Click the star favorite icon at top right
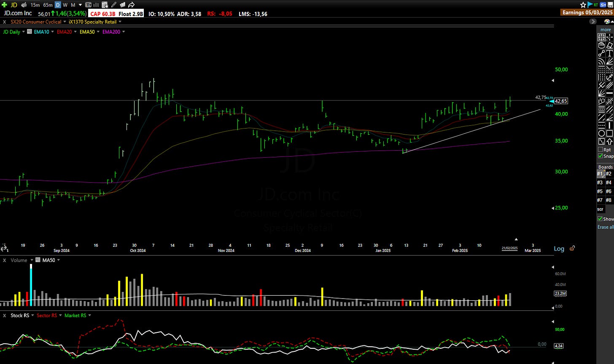The height and width of the screenshot is (364, 614). coord(583,5)
